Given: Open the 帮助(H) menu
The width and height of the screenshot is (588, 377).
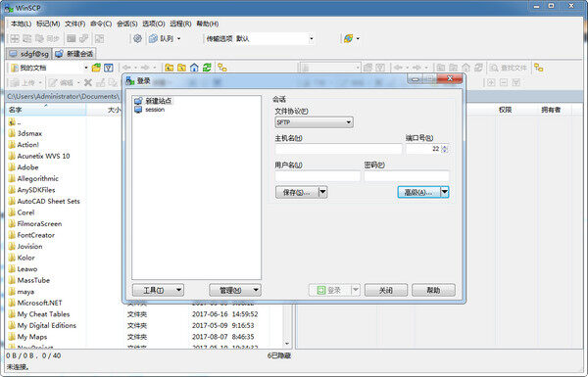Looking at the screenshot, I should 208,24.
